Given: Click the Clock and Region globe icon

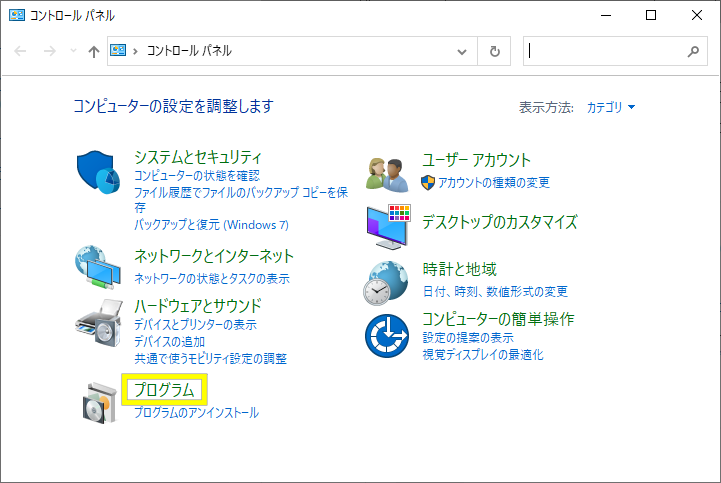Looking at the screenshot, I should point(386,282).
